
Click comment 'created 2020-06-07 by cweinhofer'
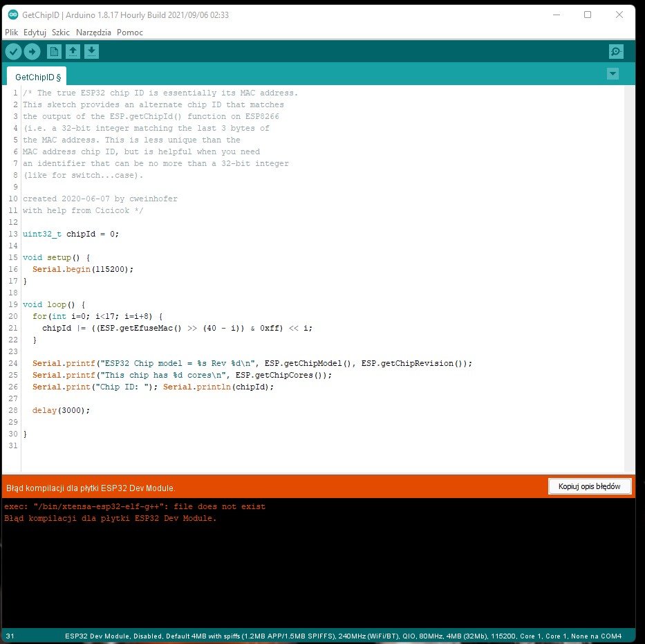[x=100, y=199]
